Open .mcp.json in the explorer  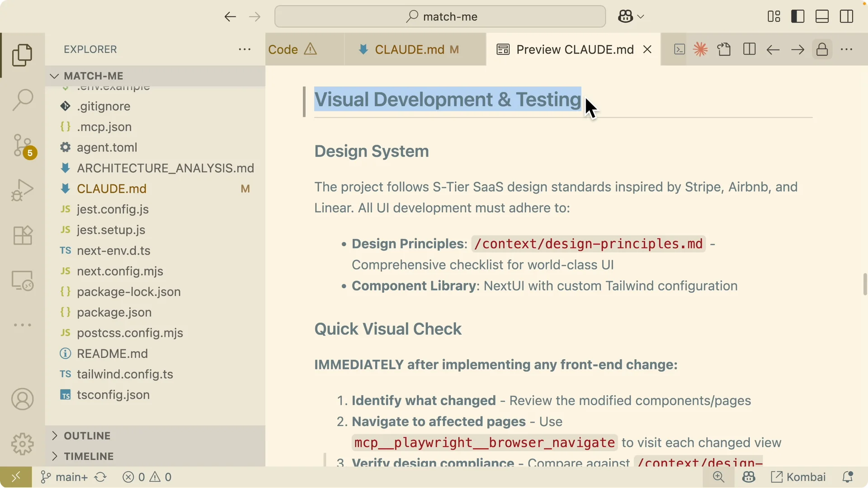(x=155, y=127)
